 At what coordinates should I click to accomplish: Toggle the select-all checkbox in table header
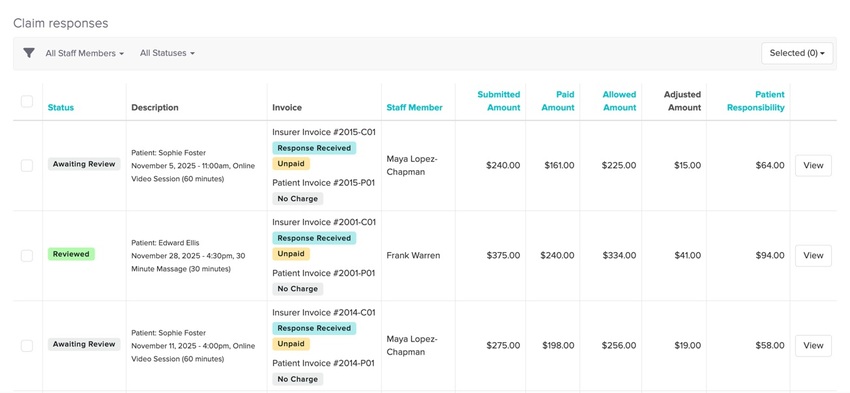tap(27, 101)
